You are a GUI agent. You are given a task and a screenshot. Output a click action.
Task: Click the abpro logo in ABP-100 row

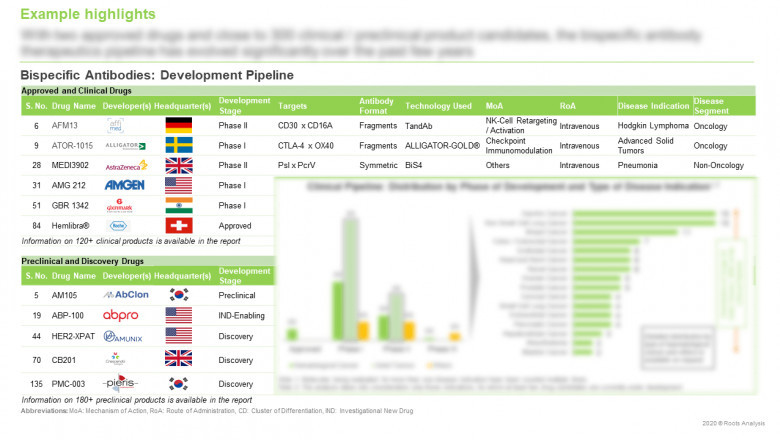120,315
